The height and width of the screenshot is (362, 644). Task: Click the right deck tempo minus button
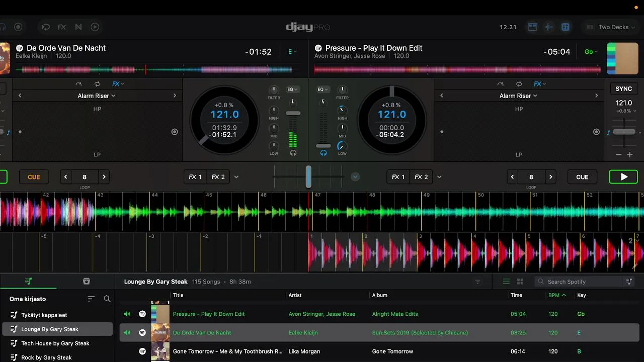pos(619,155)
